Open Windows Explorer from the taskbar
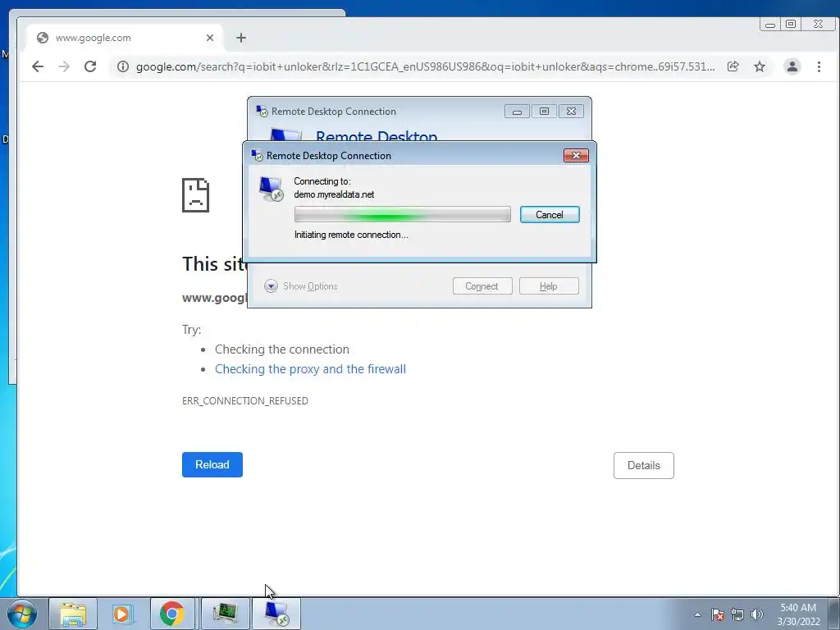 73,614
